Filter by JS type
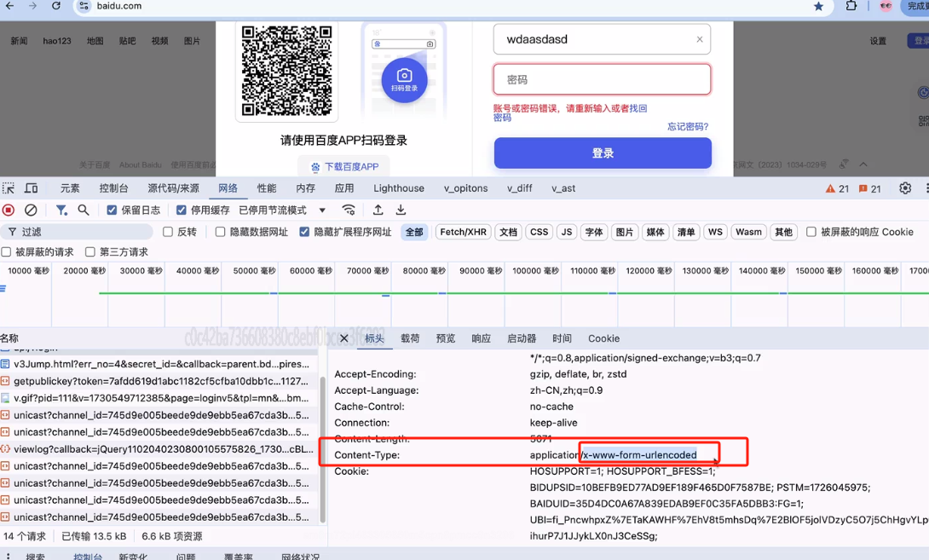This screenshot has height=560, width=929. point(567,232)
